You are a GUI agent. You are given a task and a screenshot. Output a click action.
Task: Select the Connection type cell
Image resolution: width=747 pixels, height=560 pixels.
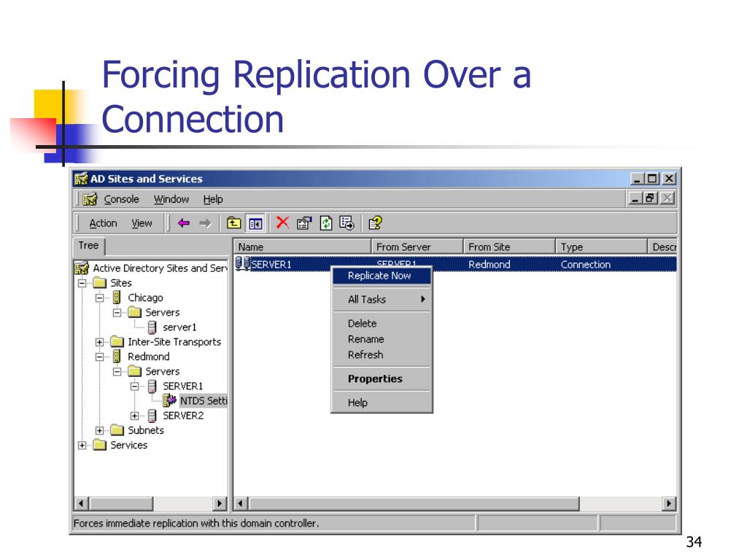586,264
